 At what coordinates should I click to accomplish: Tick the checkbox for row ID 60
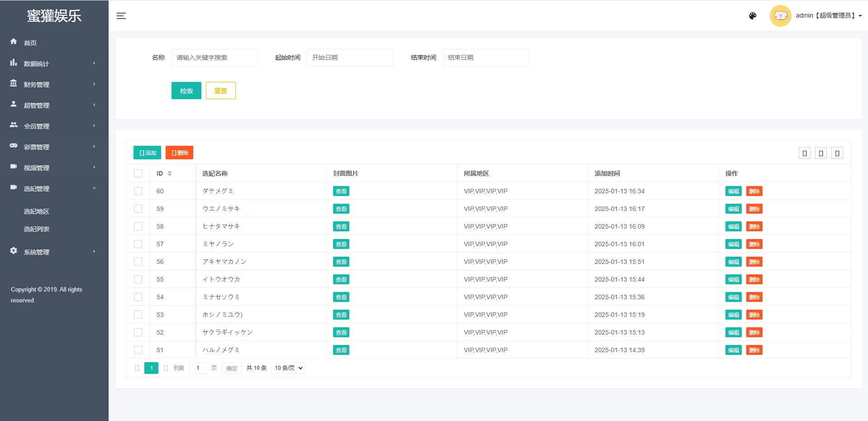[138, 191]
